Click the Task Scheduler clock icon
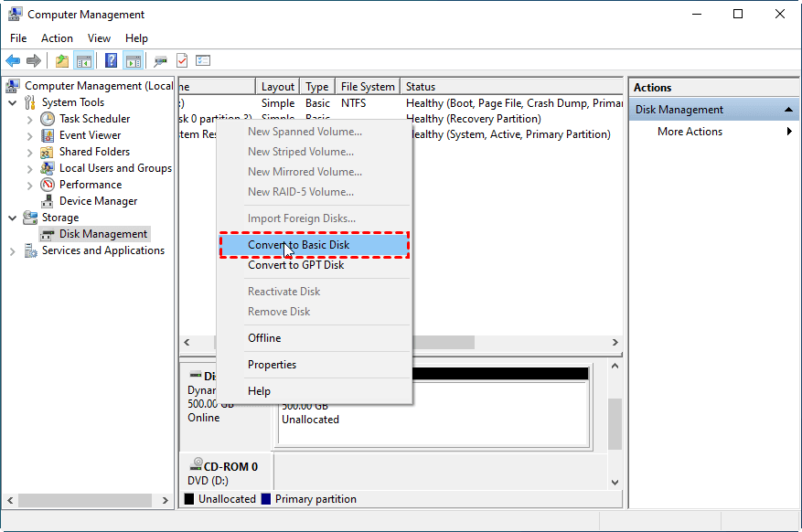The width and height of the screenshot is (802, 532). (48, 119)
